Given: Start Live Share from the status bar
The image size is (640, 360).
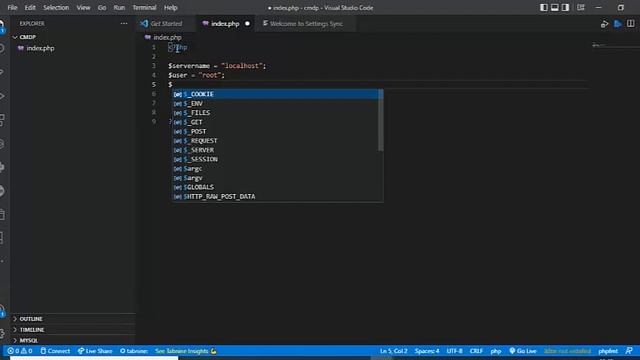Looking at the screenshot, I should click(95, 351).
